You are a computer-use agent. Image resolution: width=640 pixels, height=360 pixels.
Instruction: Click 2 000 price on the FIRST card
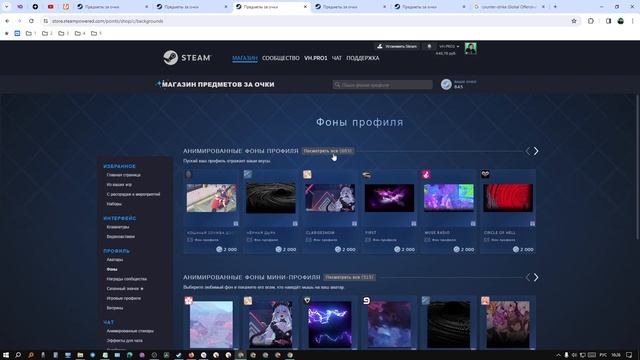(404, 249)
